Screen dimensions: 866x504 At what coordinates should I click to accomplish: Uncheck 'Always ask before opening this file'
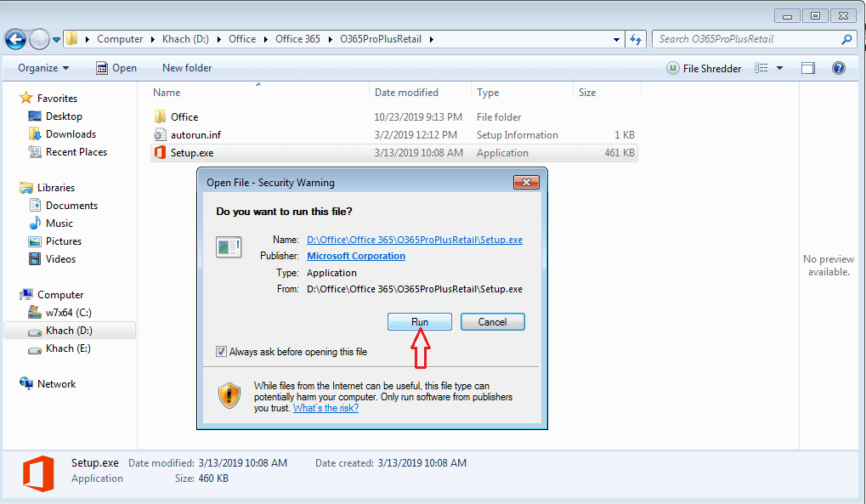point(221,351)
